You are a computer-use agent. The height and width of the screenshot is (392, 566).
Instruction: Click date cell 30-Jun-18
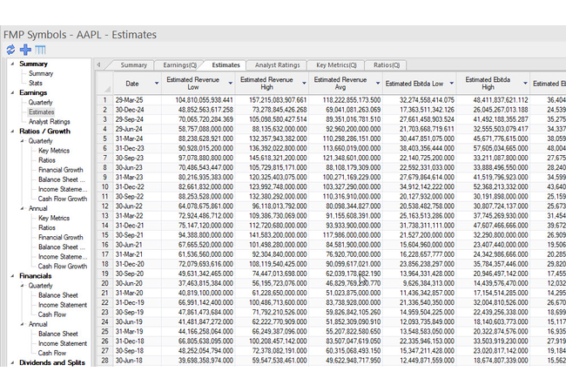click(138, 361)
